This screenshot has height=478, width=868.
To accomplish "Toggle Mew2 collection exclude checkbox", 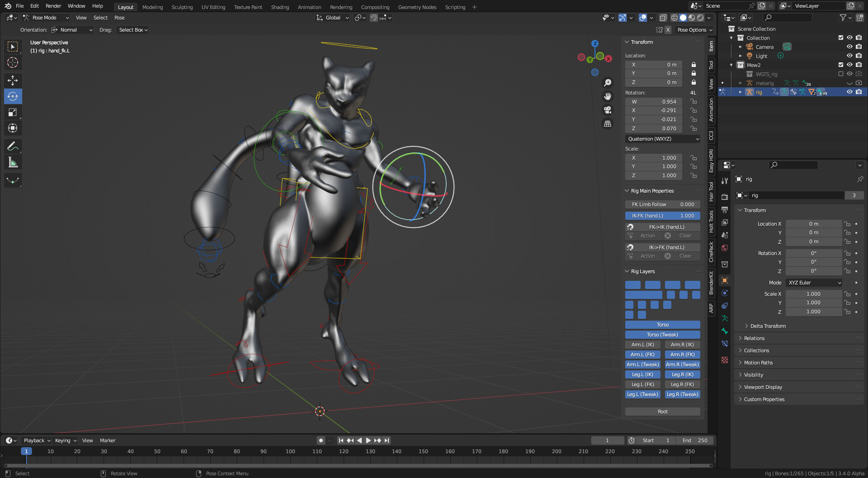I will point(841,65).
